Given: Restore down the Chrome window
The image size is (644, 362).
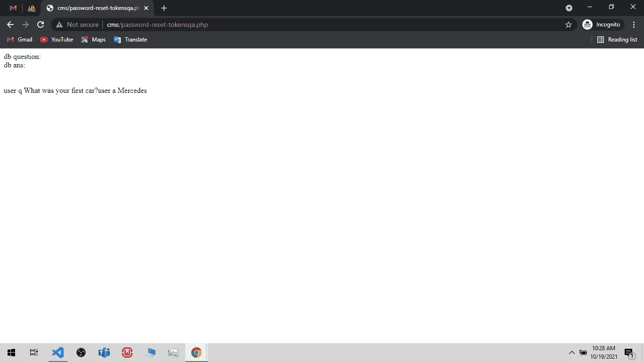Looking at the screenshot, I should (x=611, y=7).
